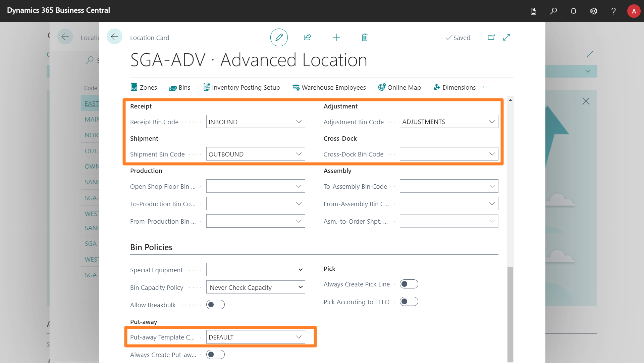Screen dimensions: 644x363
Task: Open user account avatar A
Action: point(634,11)
